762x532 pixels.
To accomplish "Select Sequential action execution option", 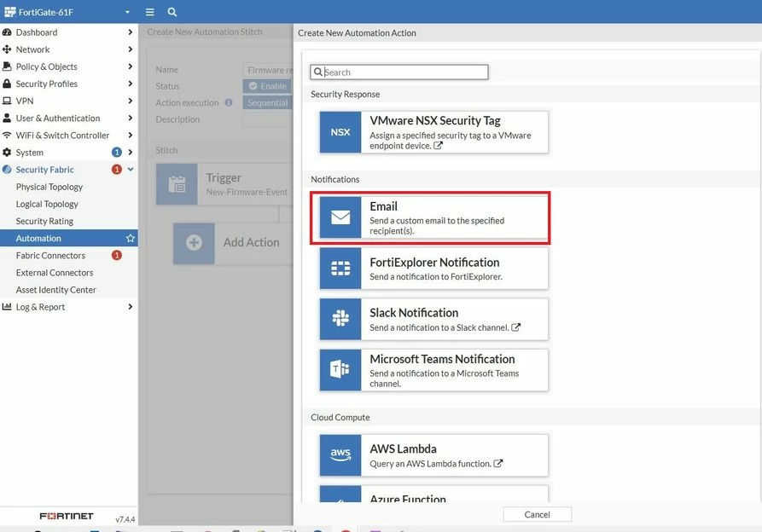I will point(267,103).
